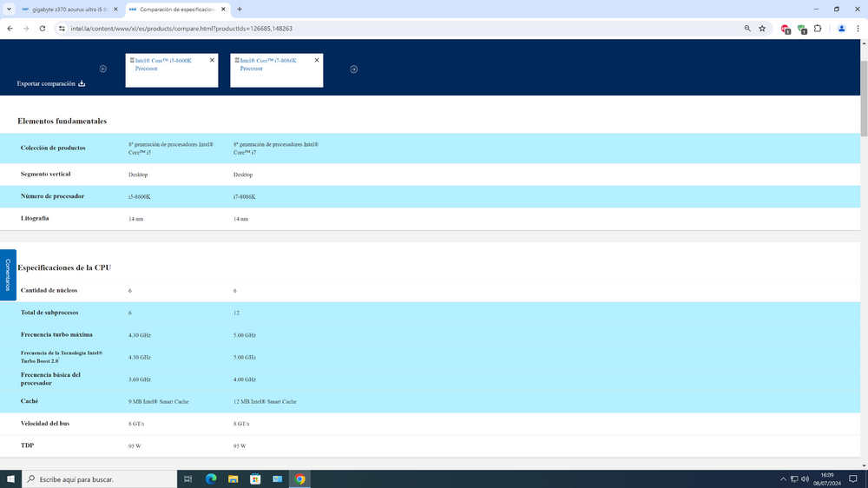Click the 4.00 GHz base frequency value

pos(245,379)
